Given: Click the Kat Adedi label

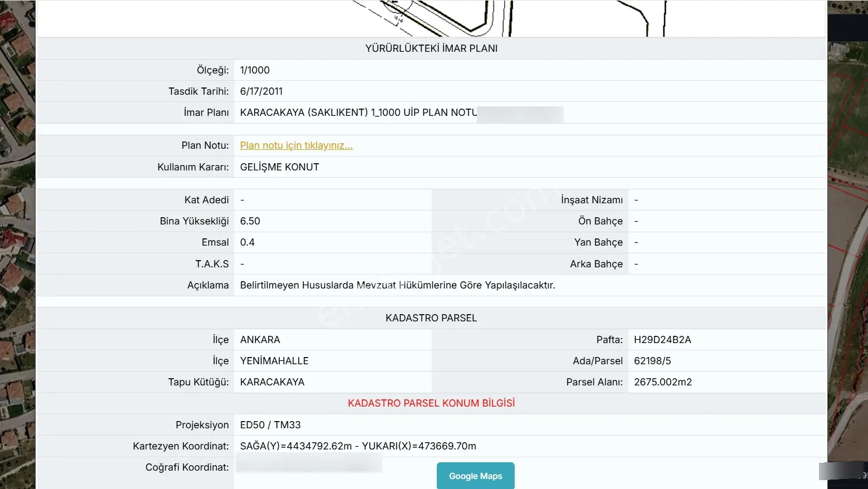Looking at the screenshot, I should tap(206, 200).
